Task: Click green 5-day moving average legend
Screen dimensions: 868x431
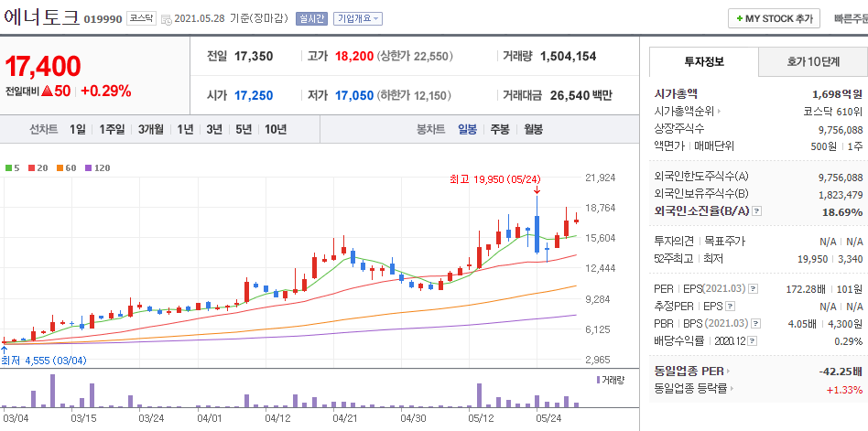Action: 12,167
